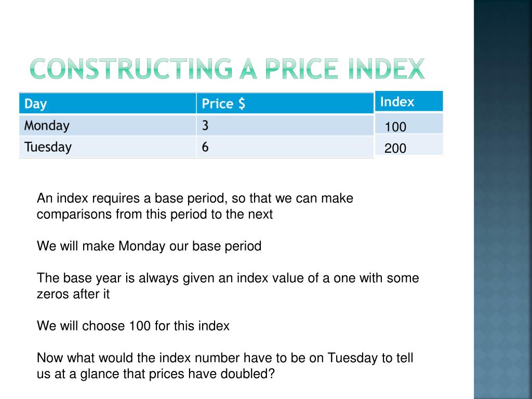This screenshot has height=399, width=532.
Task: Select the Price $ column header
Action: pyautogui.click(x=285, y=103)
